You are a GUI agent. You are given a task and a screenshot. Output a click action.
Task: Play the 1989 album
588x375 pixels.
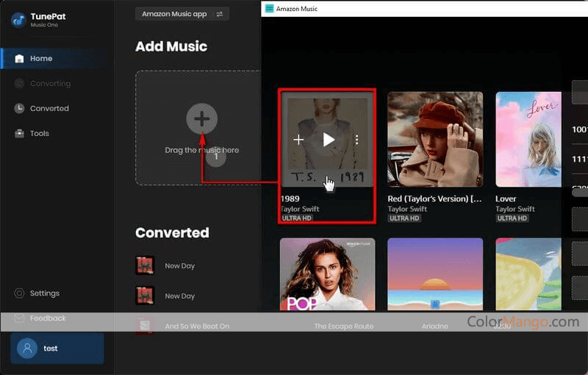click(328, 140)
